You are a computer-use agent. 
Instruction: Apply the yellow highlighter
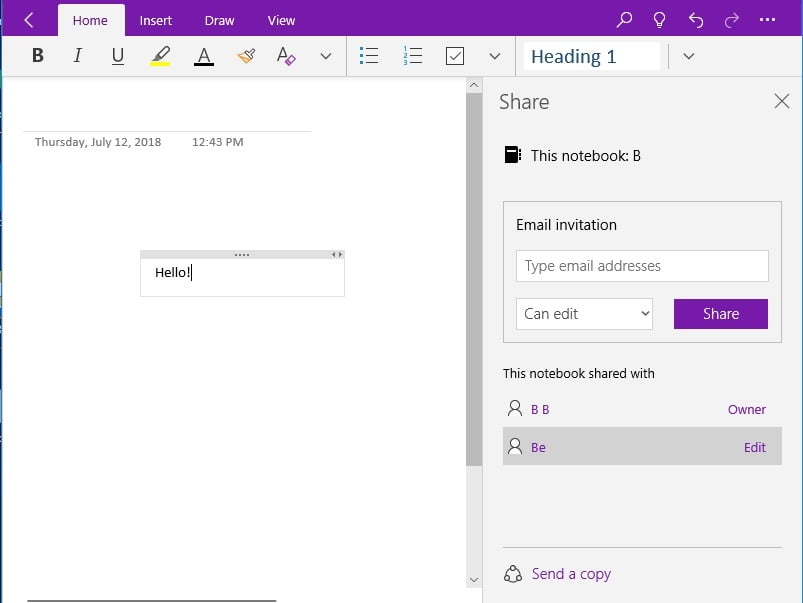[x=160, y=55]
